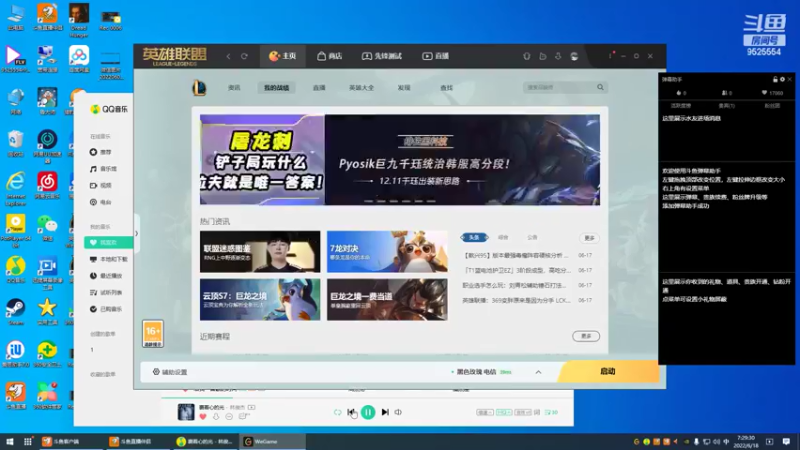Toggle loop mode in QQ音乐 player
Image resolution: width=800 pixels, height=450 pixels.
(x=337, y=412)
